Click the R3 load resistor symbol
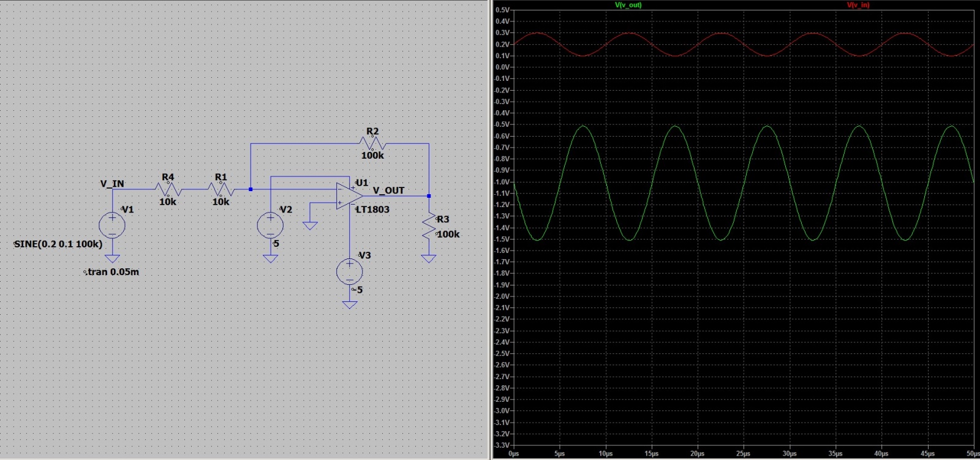The height and width of the screenshot is (460, 980). pyautogui.click(x=429, y=225)
